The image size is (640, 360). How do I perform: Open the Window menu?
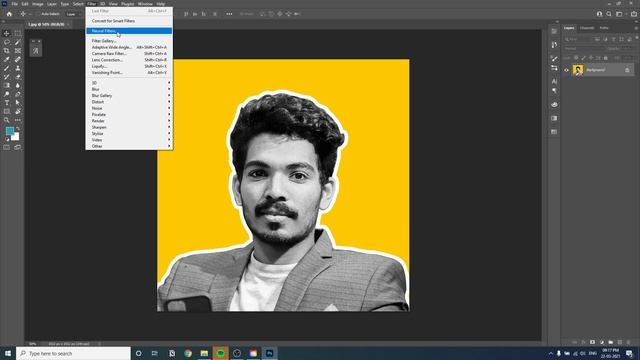(x=145, y=4)
